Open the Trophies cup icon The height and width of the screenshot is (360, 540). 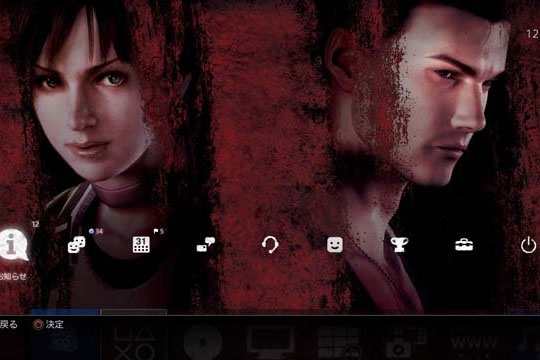click(399, 245)
